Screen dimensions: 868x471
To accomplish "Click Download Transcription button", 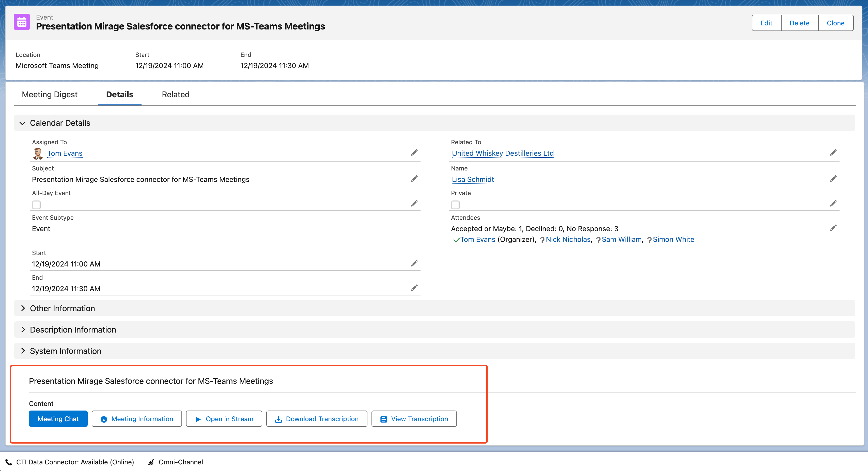I will (x=317, y=419).
